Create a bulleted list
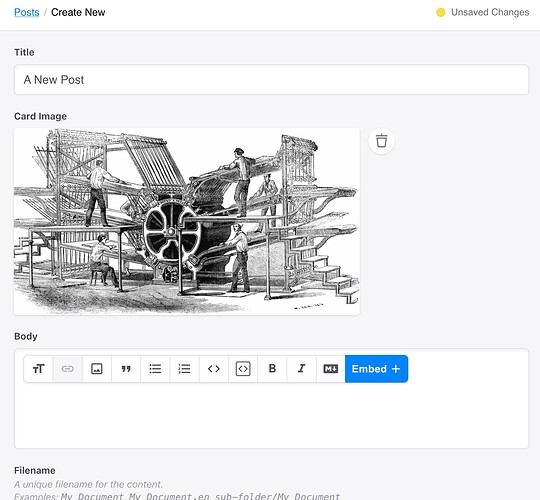 pos(155,369)
